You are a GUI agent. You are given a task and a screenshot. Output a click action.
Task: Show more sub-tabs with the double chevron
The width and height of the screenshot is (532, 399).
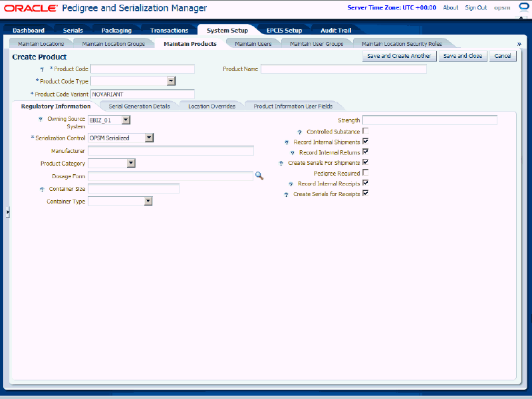519,44
